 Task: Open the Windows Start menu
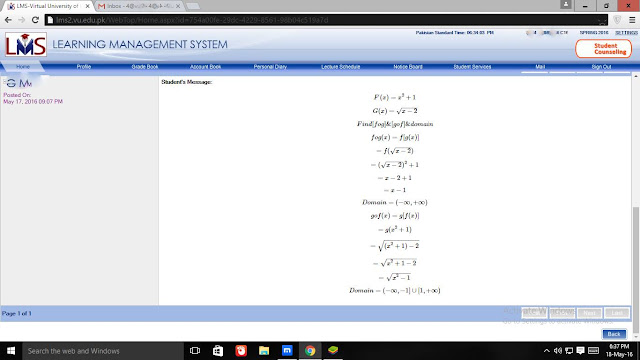point(11,351)
